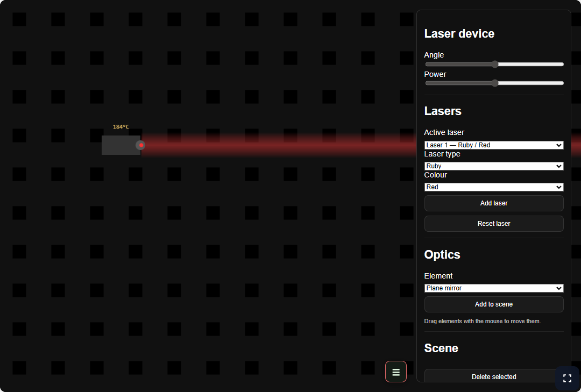Open the Colour dropdown showing Red
The height and width of the screenshot is (392, 581).
[494, 187]
